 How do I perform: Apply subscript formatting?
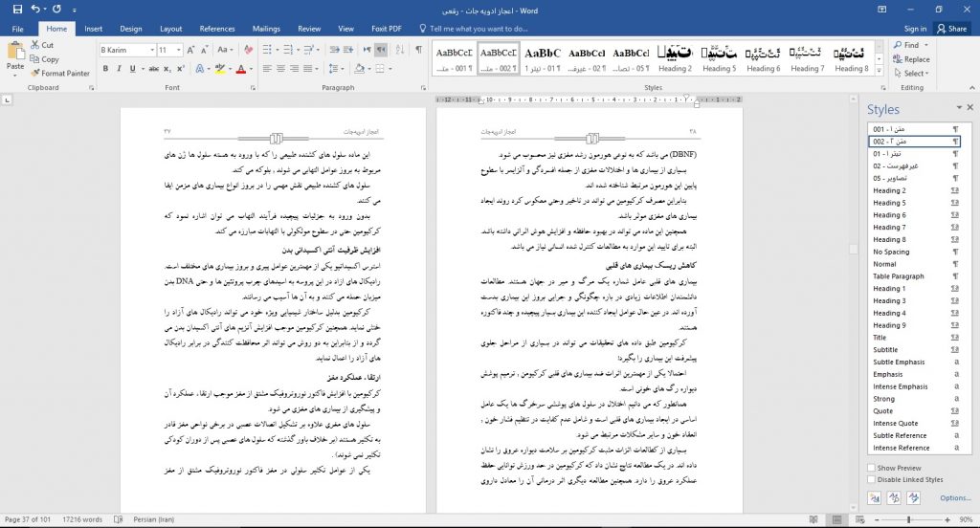(167, 69)
